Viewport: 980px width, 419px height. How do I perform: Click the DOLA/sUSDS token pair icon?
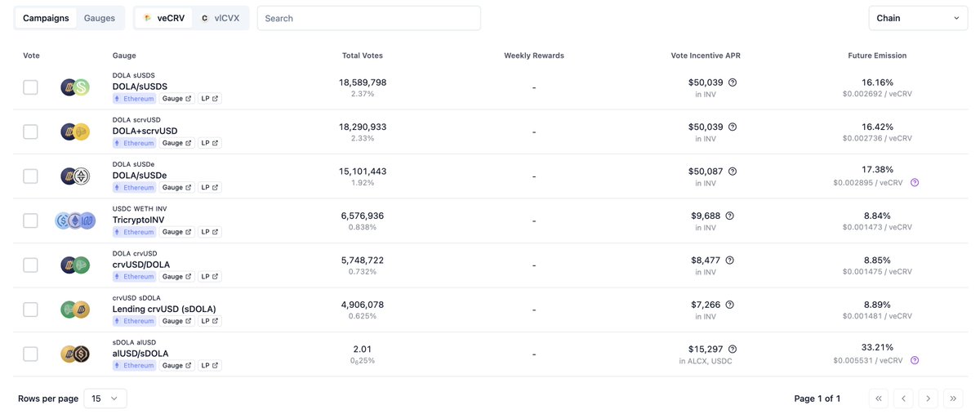tap(75, 87)
